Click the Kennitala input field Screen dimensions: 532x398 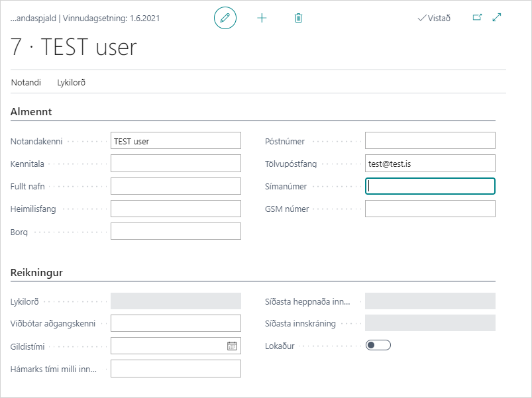[176, 164]
